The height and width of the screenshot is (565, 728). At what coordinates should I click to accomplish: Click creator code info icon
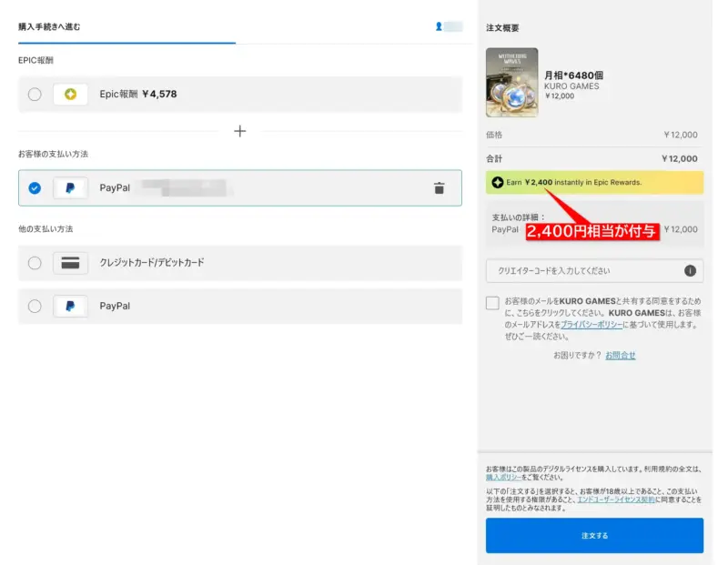[691, 270]
